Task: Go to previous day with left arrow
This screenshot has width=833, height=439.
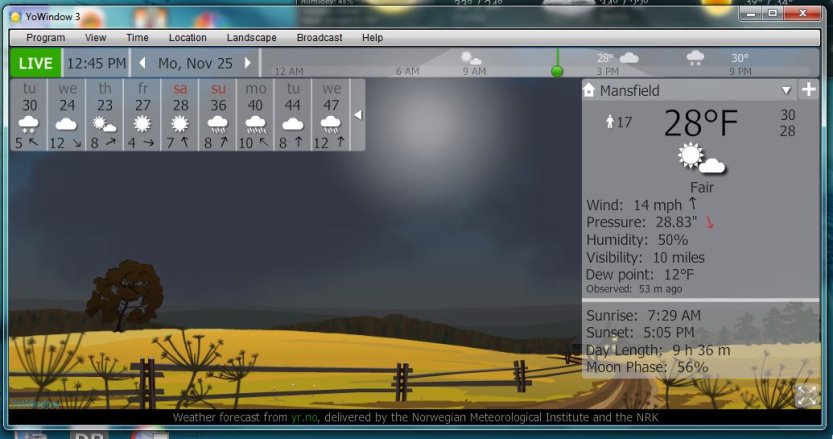Action: [142, 63]
